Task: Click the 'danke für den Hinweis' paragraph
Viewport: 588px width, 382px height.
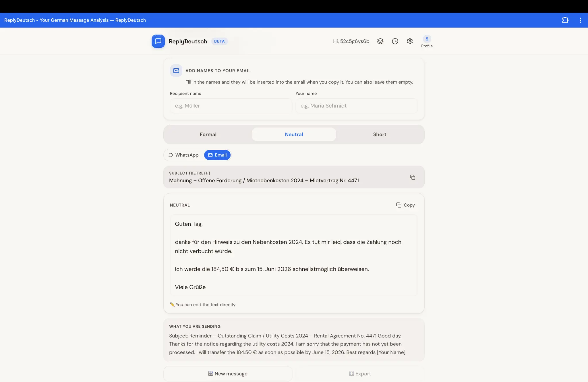Action: (x=288, y=246)
